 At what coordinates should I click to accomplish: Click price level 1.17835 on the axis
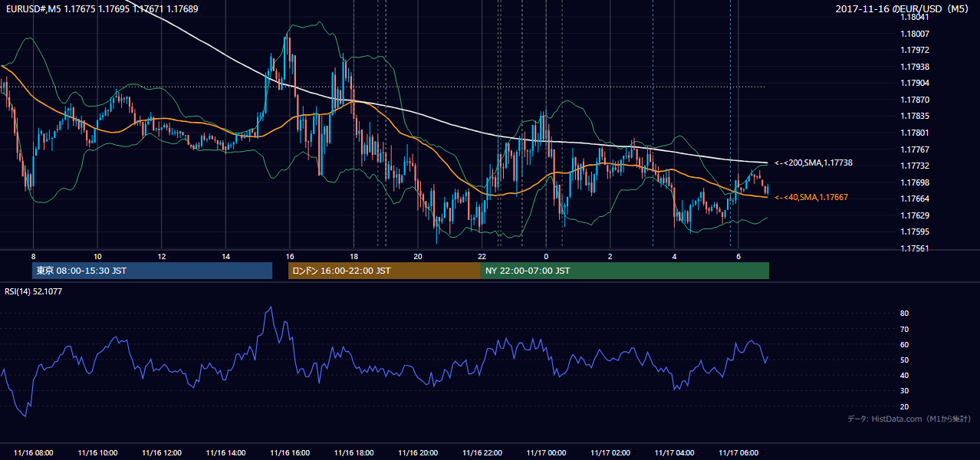pos(914,116)
